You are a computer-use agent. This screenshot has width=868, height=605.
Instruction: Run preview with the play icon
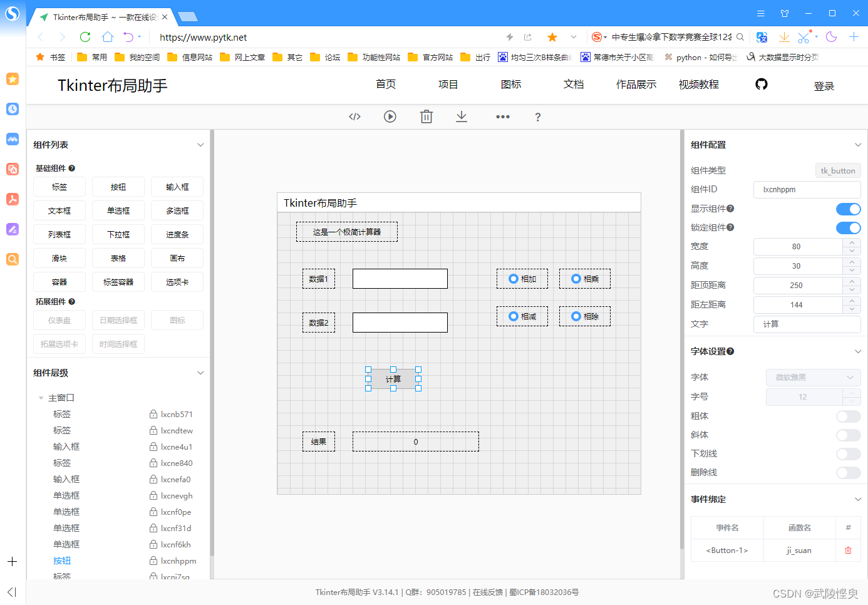coord(390,116)
